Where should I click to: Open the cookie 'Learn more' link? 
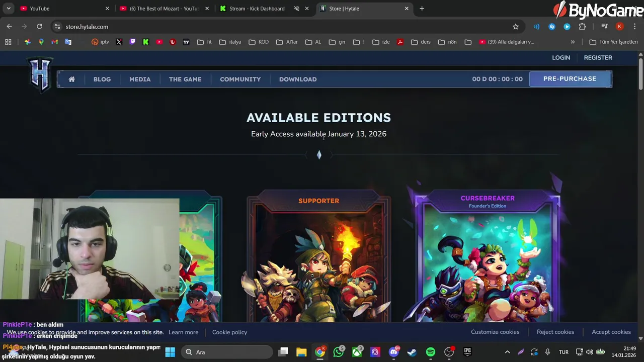point(183,332)
